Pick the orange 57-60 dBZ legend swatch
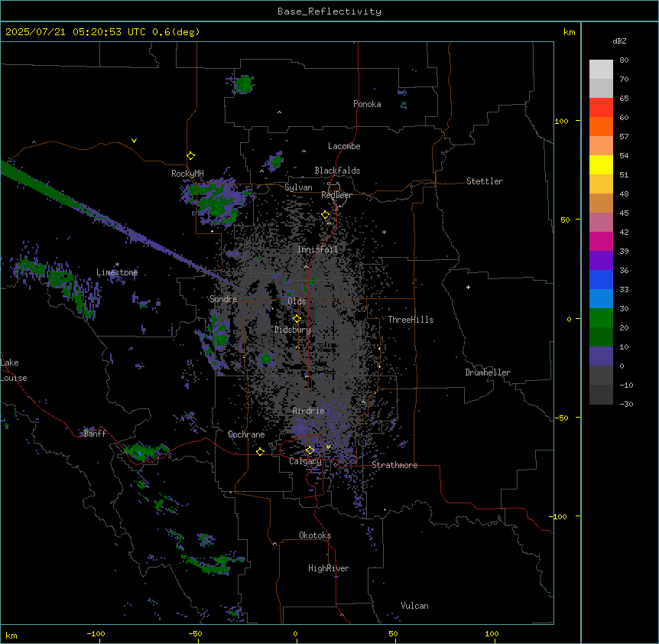 (601, 126)
